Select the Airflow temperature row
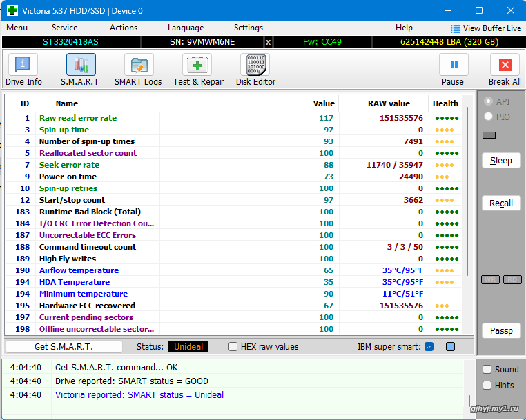Viewport: 526px width, 420px height. tap(233, 270)
